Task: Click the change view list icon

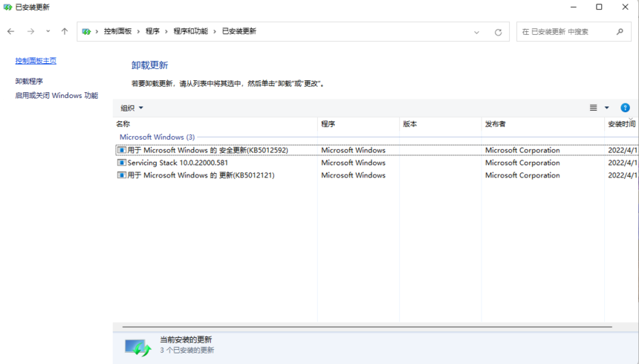Action: (x=594, y=108)
